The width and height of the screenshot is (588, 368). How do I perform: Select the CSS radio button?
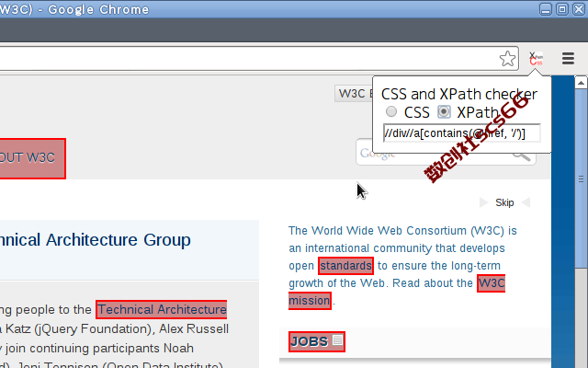coord(391,111)
